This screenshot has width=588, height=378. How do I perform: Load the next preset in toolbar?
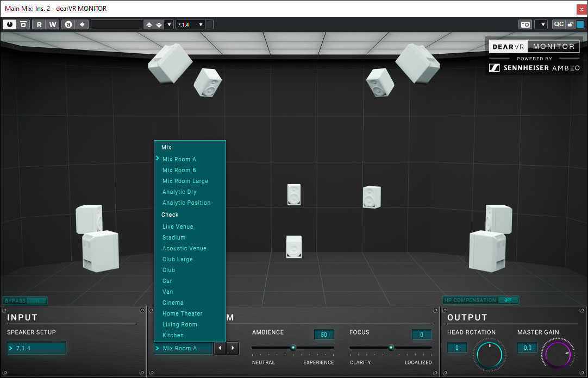point(159,24)
